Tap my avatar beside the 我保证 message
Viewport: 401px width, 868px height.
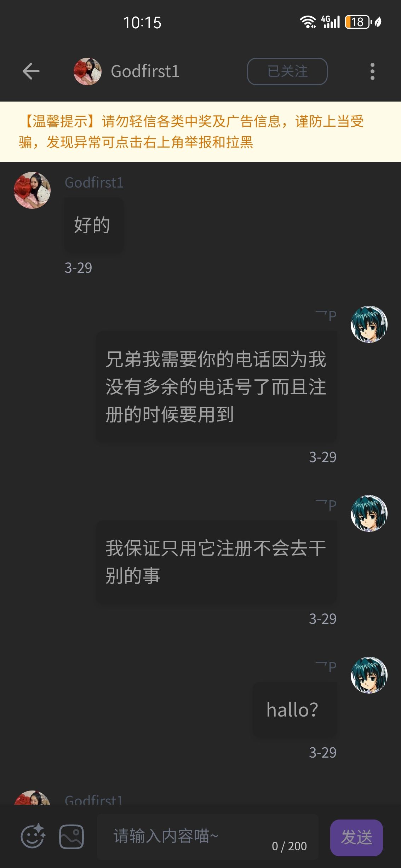pyautogui.click(x=369, y=513)
